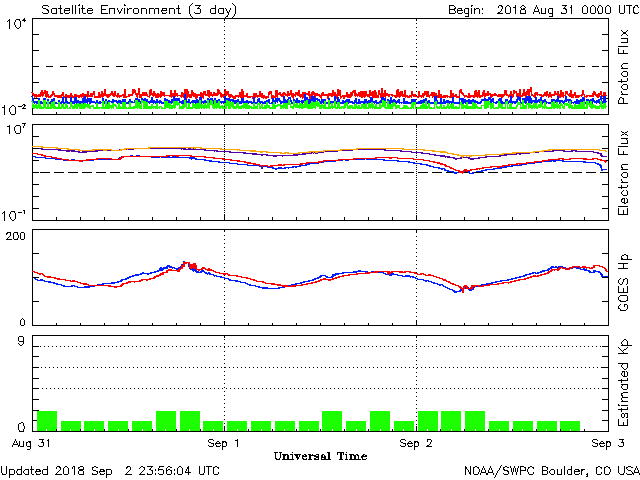This screenshot has width=640, height=480.
Task: Click the 'Aug 31' date label
Action: (31, 443)
